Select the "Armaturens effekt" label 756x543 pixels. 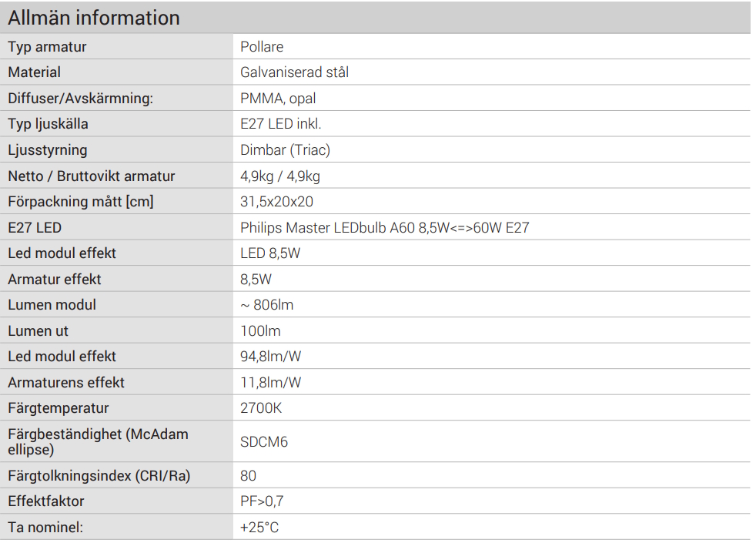click(66, 383)
